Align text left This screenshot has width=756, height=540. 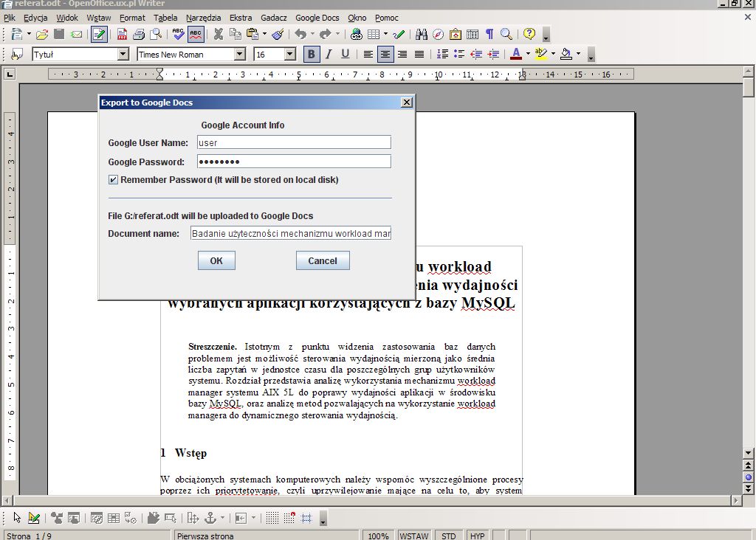pos(368,55)
